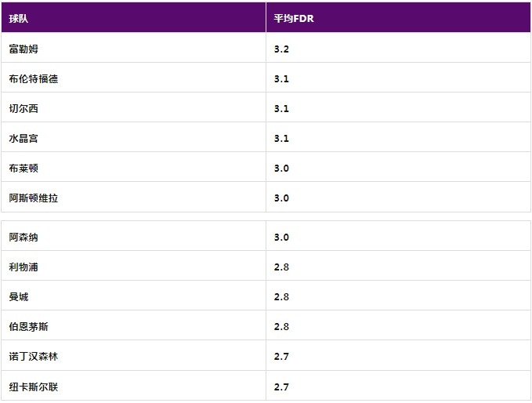Screen dimensions: 532x403
Task: Select the 曼城 team name
Action: point(19,296)
